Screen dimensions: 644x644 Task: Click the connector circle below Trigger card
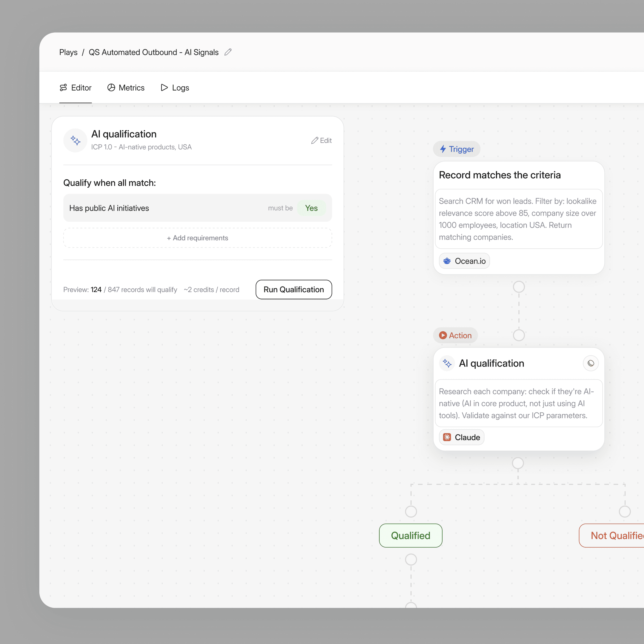tap(519, 287)
